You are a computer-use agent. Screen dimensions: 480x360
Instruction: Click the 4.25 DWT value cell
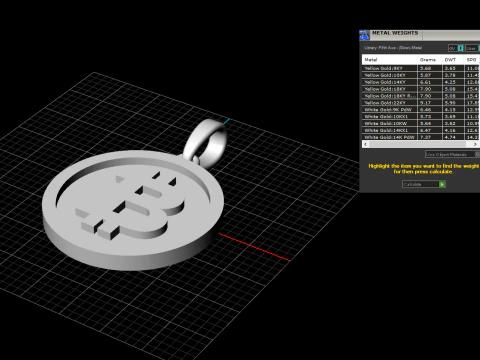pyautogui.click(x=453, y=82)
